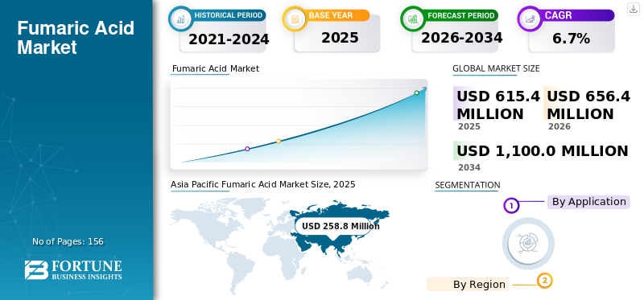Click the segmentation pie chart icon
Viewport: 644px width, 300px height.
[x=528, y=244]
